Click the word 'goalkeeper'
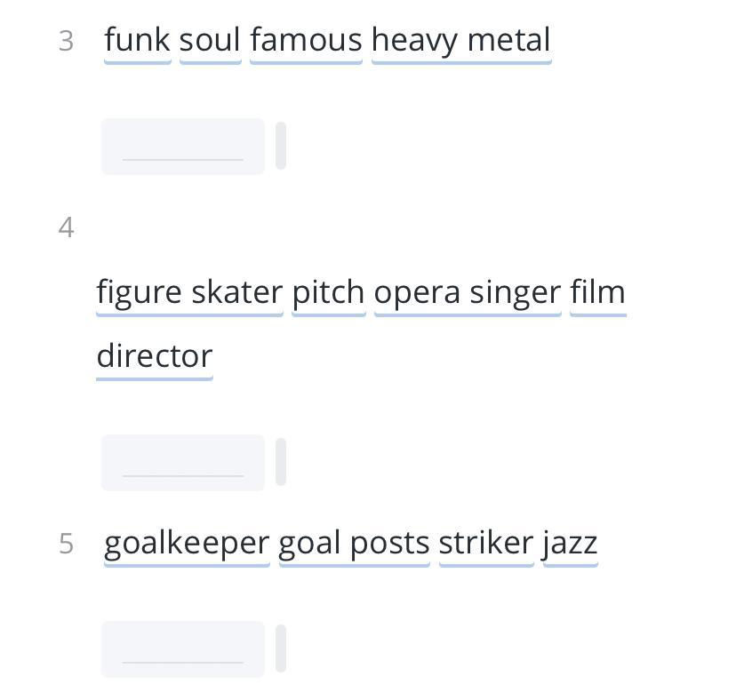This screenshot has width=736, height=700. 187,544
